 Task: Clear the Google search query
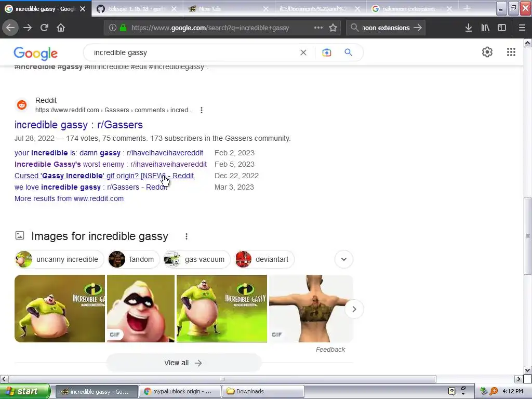tap(303, 52)
